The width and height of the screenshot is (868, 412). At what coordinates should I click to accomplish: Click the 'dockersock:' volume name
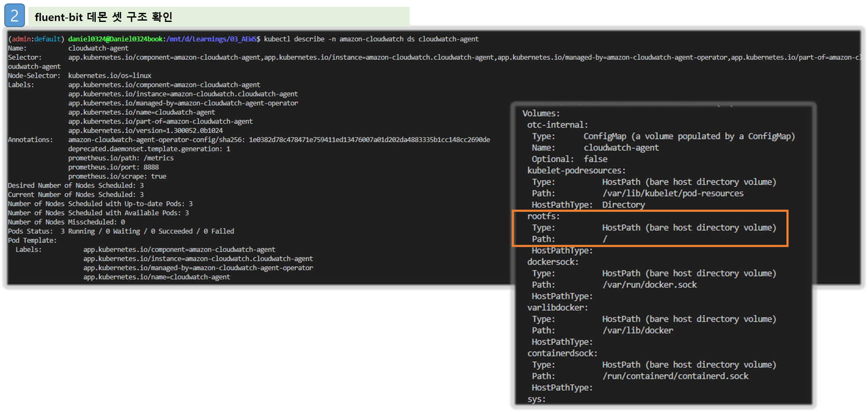tap(553, 262)
